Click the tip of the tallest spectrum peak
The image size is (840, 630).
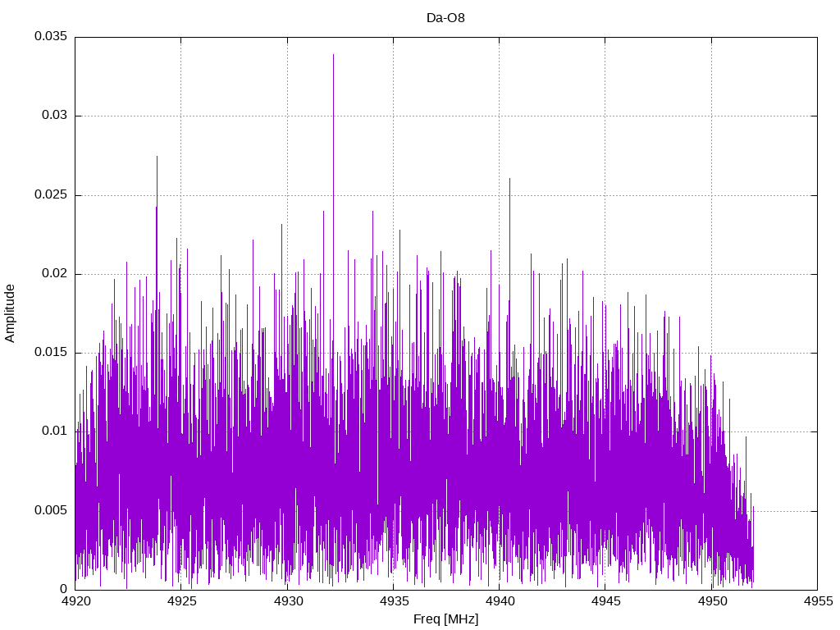[333, 55]
